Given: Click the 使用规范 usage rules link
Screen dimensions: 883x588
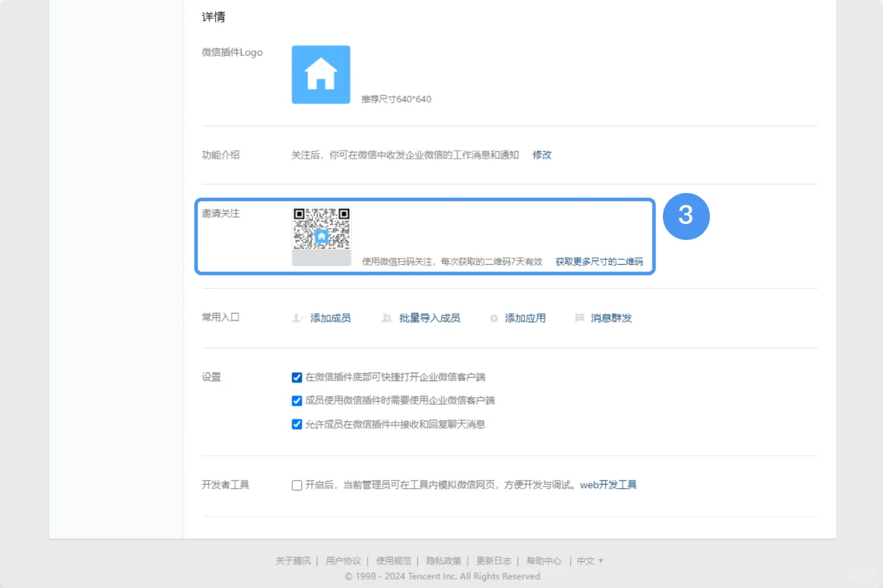Looking at the screenshot, I should [x=394, y=560].
